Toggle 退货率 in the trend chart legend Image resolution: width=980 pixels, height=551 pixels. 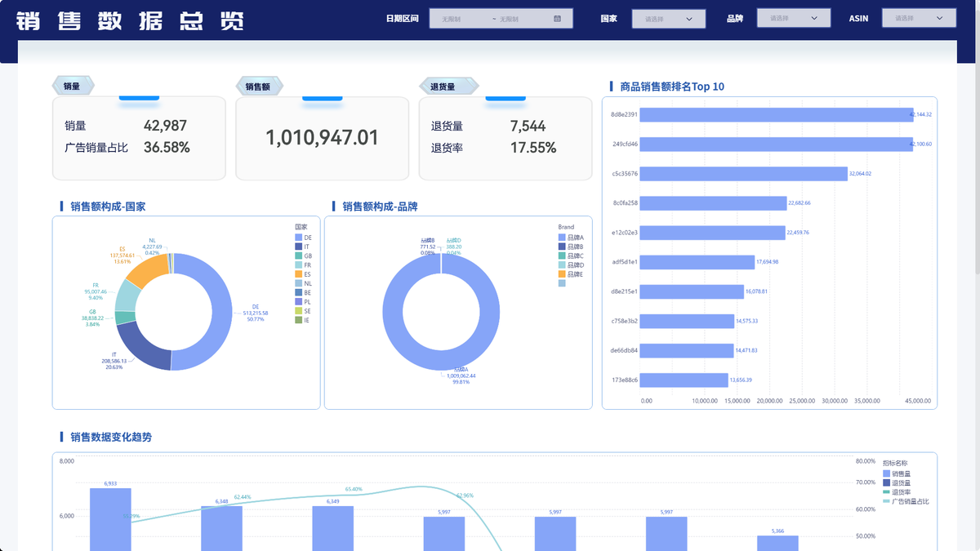point(897,492)
